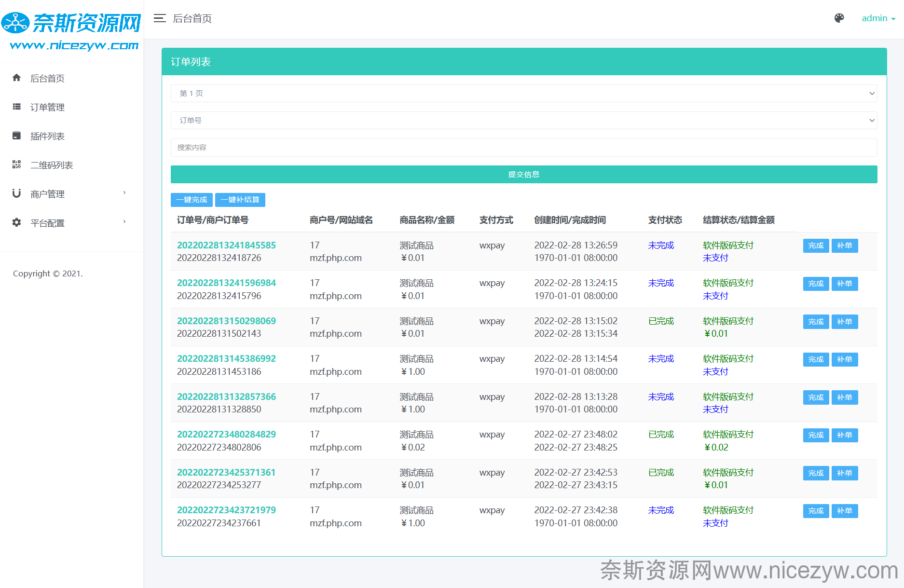Click the 支付状态 column header
904x588 pixels.
click(x=665, y=220)
